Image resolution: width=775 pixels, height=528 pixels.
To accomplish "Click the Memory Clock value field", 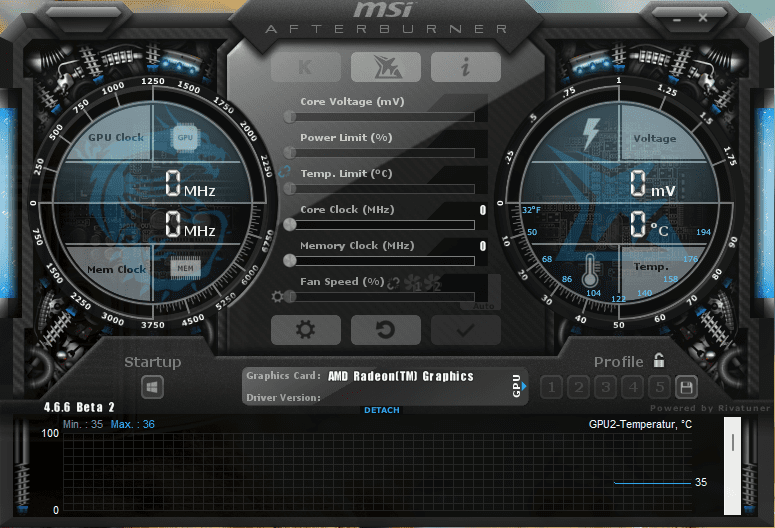I will pos(483,246).
